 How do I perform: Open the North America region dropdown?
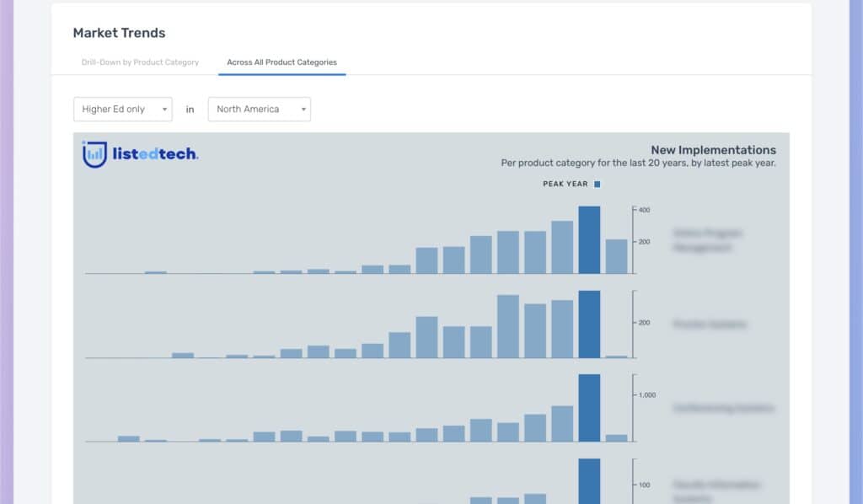pyautogui.click(x=260, y=109)
